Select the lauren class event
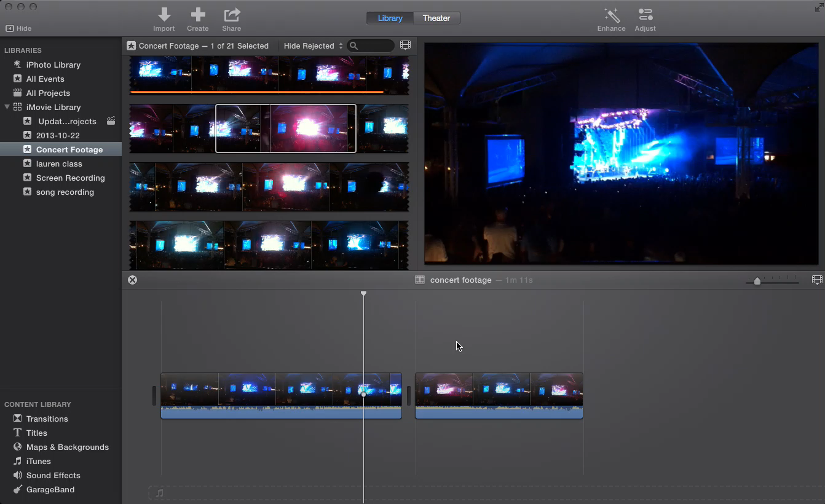 (59, 163)
